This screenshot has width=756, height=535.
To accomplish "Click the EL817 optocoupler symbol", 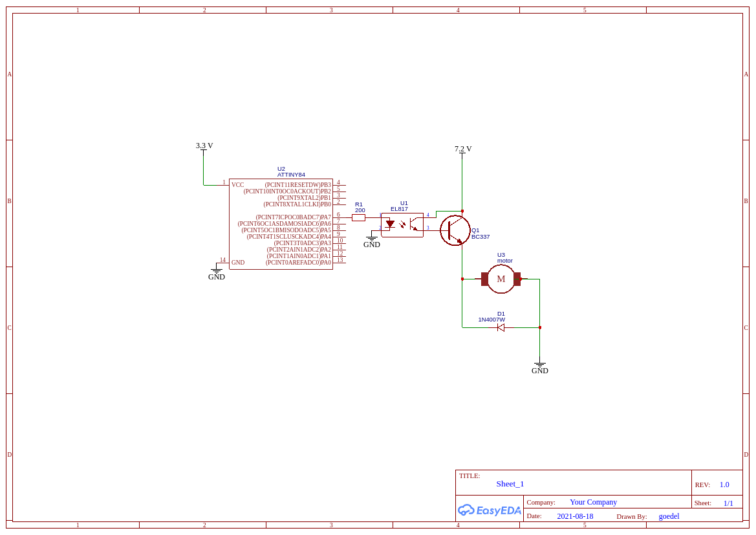I will tap(402, 224).
